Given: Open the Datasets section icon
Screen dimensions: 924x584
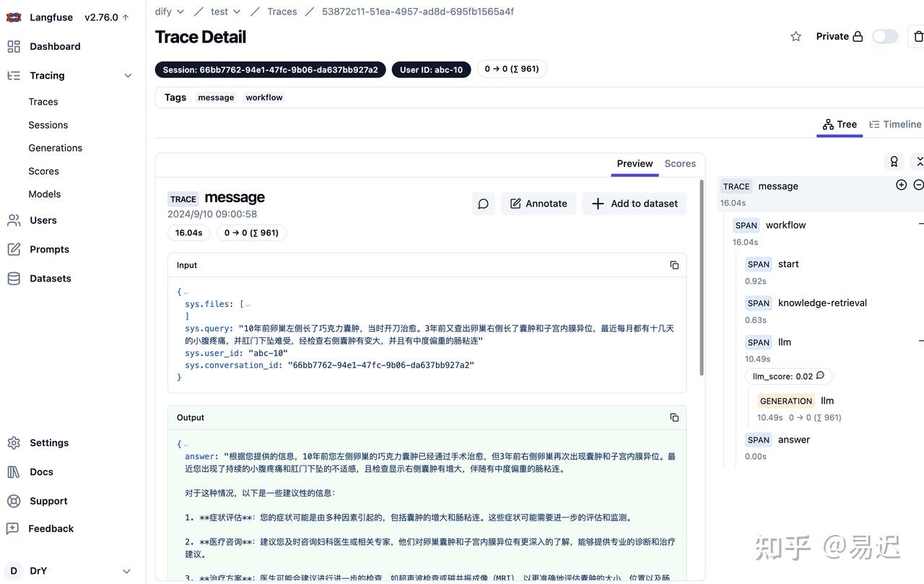Looking at the screenshot, I should click(x=14, y=278).
